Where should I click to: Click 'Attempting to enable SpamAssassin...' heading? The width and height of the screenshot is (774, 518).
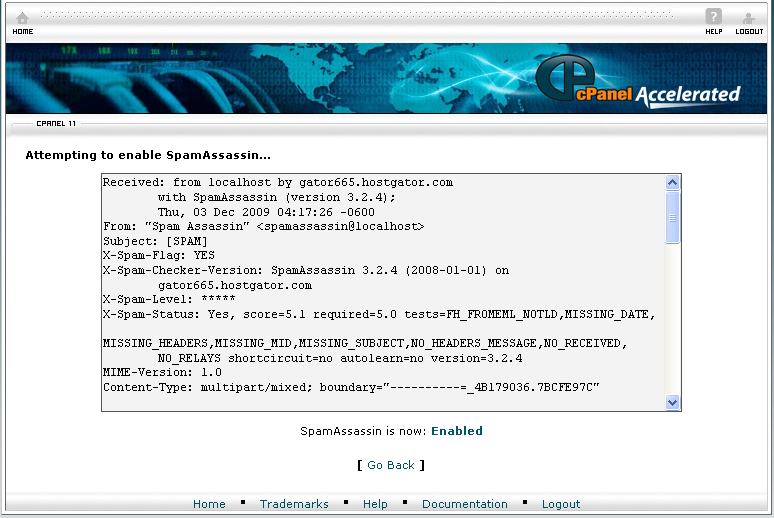tap(148, 155)
